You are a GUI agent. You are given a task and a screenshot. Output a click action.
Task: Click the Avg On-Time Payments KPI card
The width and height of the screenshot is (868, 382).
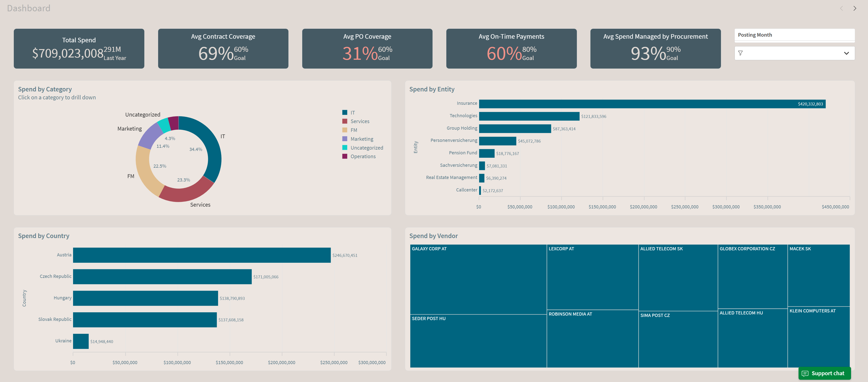[511, 49]
